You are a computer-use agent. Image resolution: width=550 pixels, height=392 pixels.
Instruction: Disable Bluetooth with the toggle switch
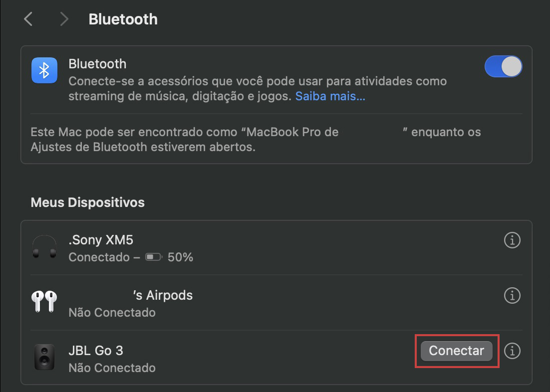point(504,66)
